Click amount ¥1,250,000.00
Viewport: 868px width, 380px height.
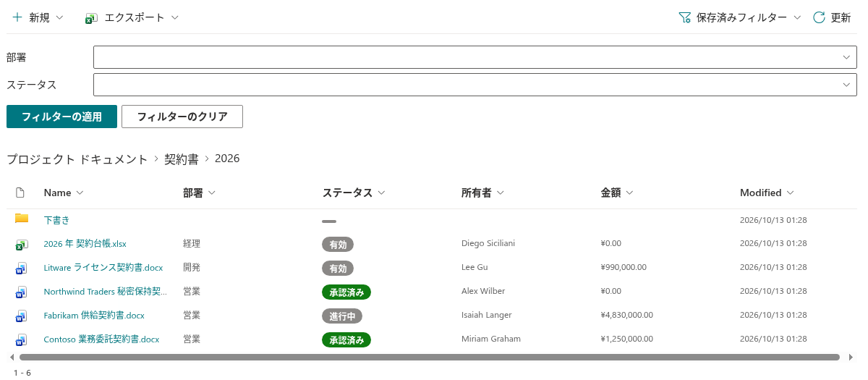coord(627,339)
